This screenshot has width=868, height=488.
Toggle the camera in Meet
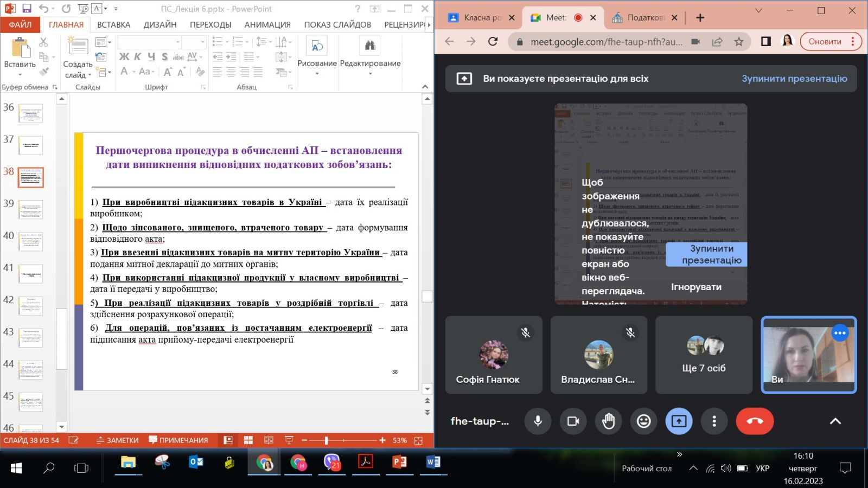tap(573, 421)
